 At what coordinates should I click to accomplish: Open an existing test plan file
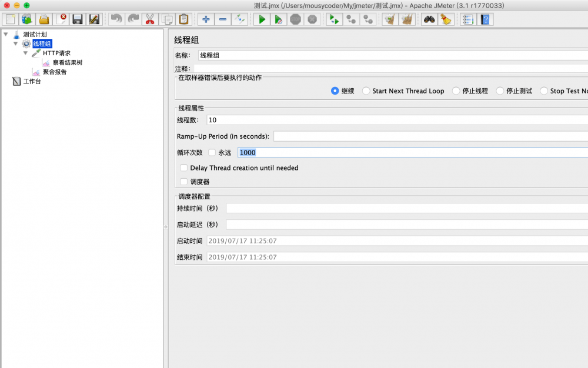(44, 19)
